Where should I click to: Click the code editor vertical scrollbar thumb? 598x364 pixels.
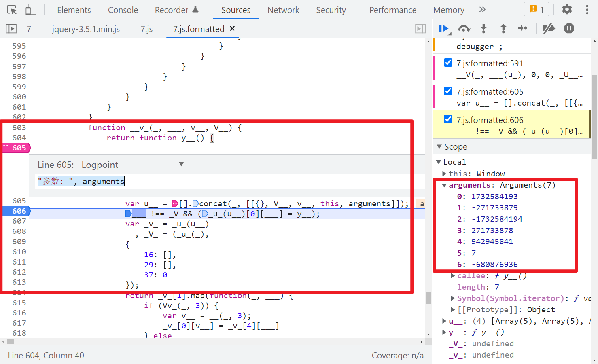(428, 298)
